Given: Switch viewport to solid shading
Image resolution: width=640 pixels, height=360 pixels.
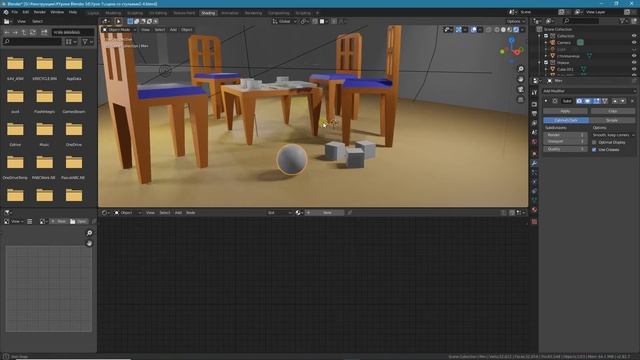Looking at the screenshot, I should click(503, 30).
